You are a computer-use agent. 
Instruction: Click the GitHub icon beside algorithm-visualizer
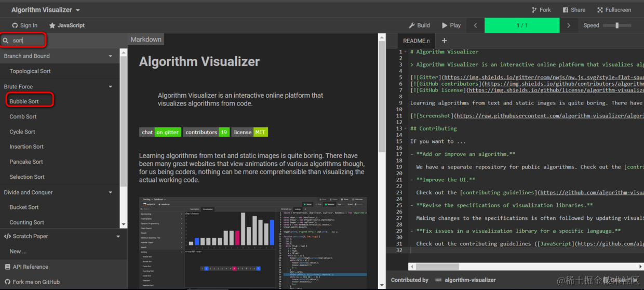click(x=437, y=280)
